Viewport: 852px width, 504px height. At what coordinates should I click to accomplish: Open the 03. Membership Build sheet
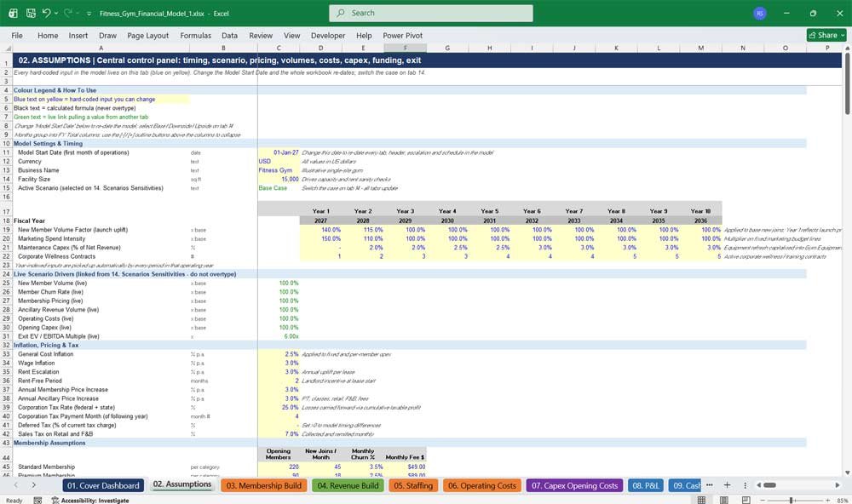click(263, 485)
